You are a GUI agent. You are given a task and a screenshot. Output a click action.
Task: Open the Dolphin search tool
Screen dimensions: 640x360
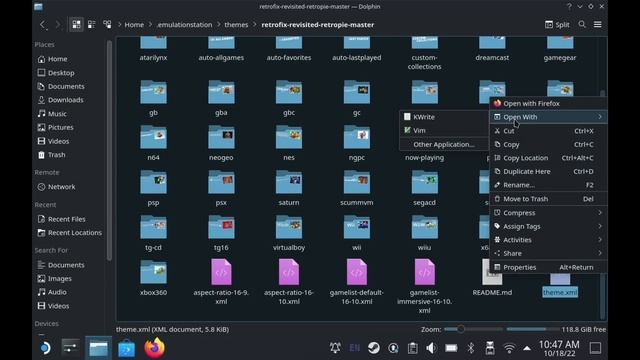582,24
